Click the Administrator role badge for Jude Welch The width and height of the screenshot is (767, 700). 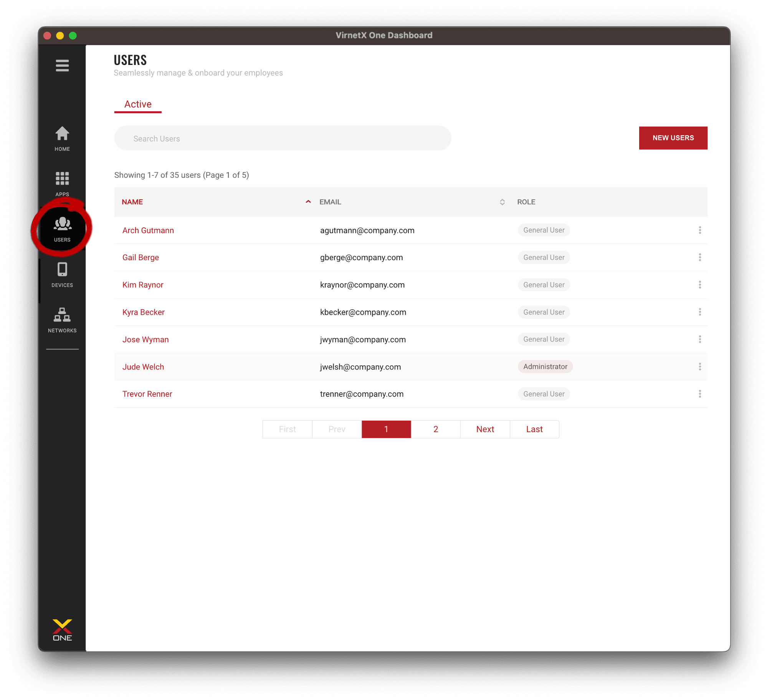pyautogui.click(x=545, y=367)
